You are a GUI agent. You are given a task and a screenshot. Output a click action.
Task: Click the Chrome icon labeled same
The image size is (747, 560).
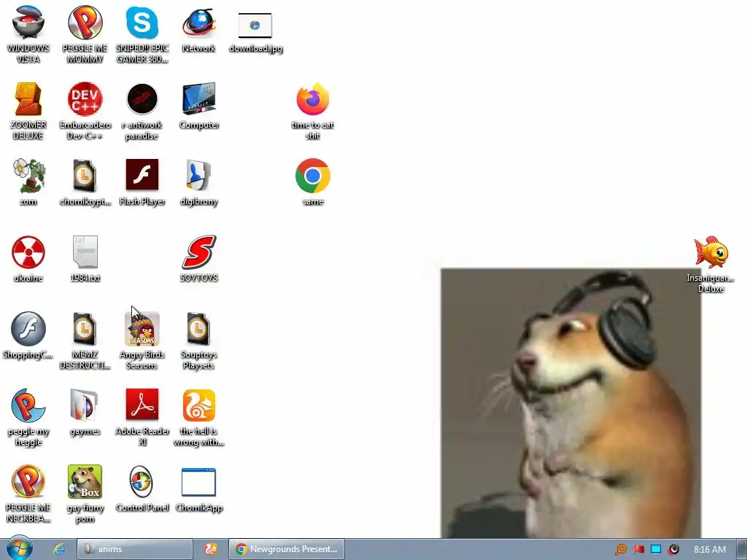pos(312,176)
